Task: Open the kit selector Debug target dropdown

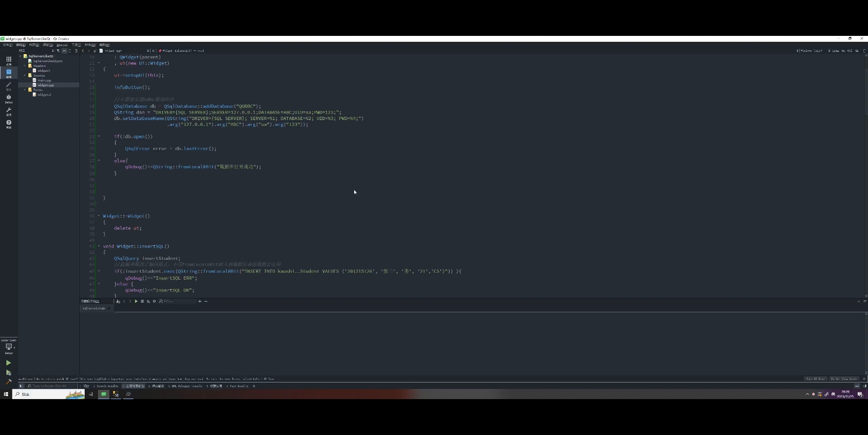Action: (x=9, y=347)
